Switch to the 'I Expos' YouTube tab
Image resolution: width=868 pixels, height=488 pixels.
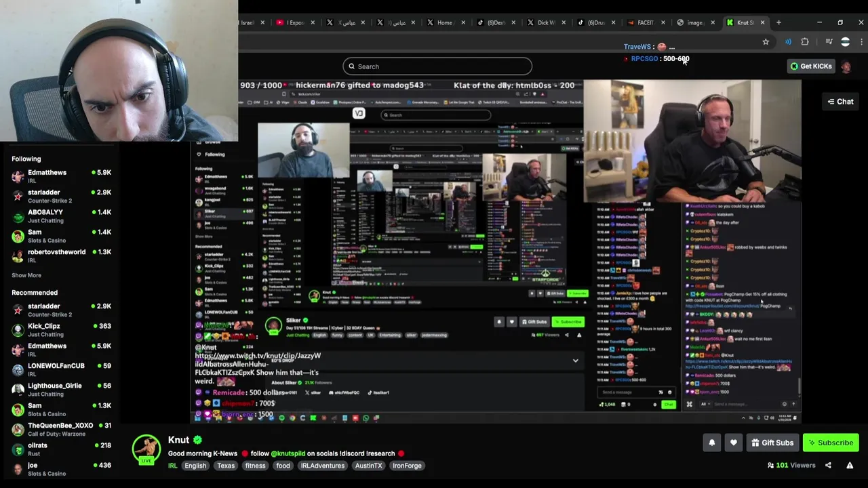tap(295, 22)
